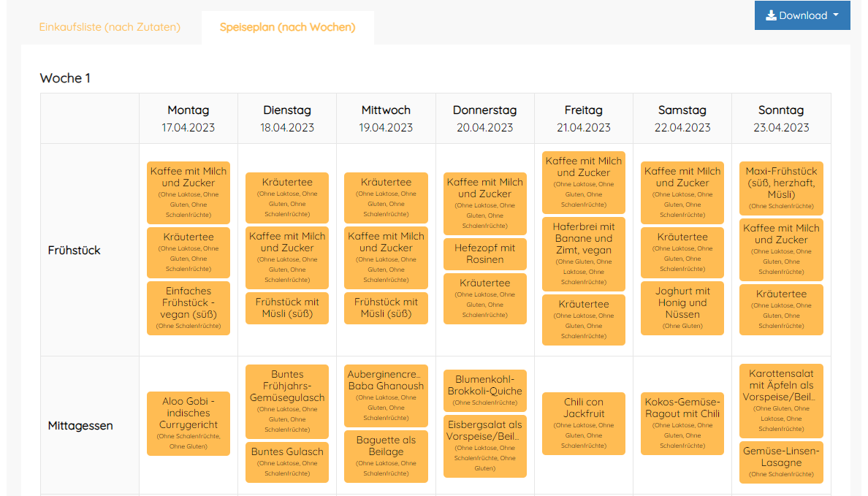Open Kokos-Gemüse-Ragout mit Chili card

[x=682, y=423]
